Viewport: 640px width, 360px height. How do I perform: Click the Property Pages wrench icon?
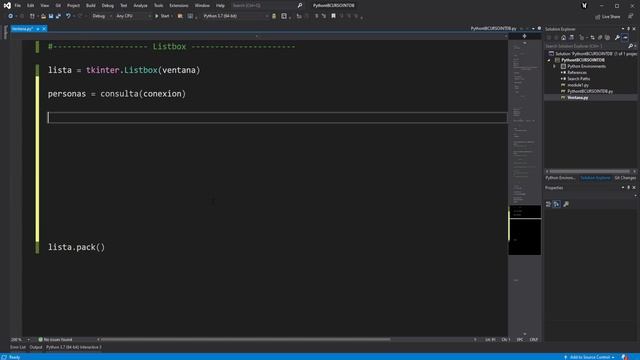(566, 204)
